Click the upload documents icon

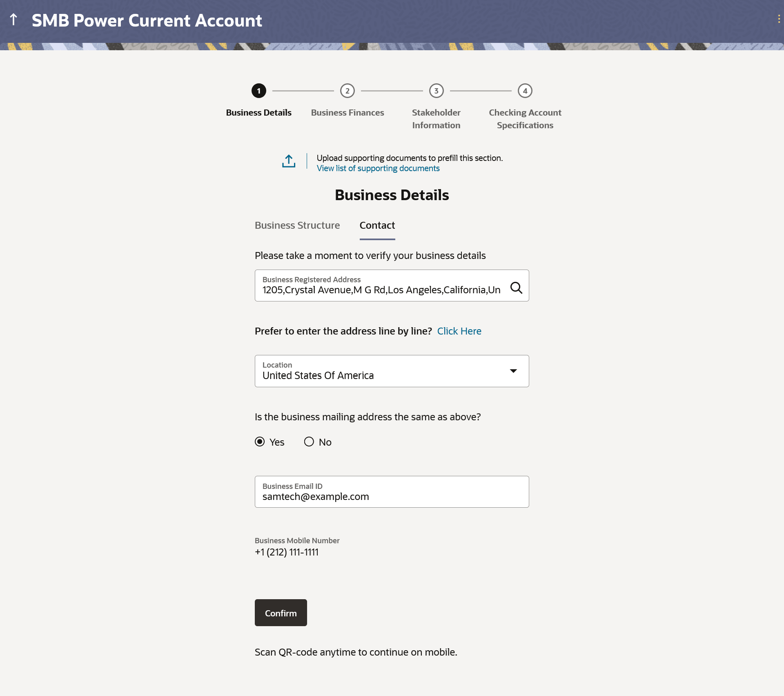[289, 161]
